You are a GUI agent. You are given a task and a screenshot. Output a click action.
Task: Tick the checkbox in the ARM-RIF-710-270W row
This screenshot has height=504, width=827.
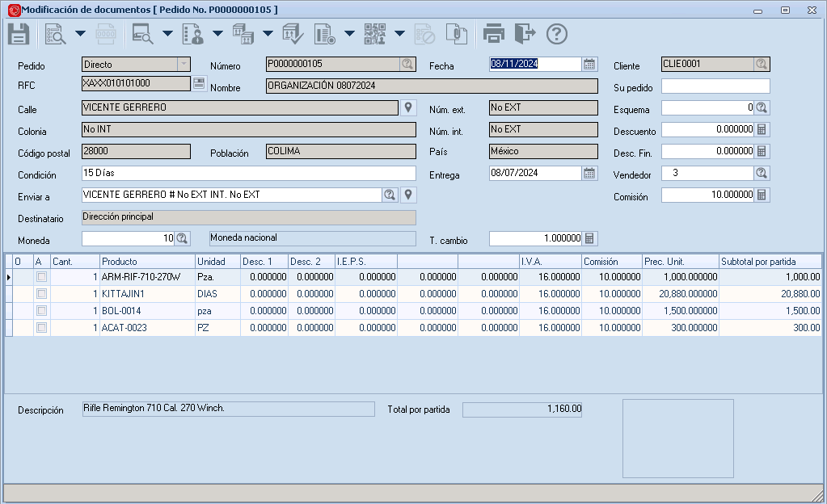[41, 277]
